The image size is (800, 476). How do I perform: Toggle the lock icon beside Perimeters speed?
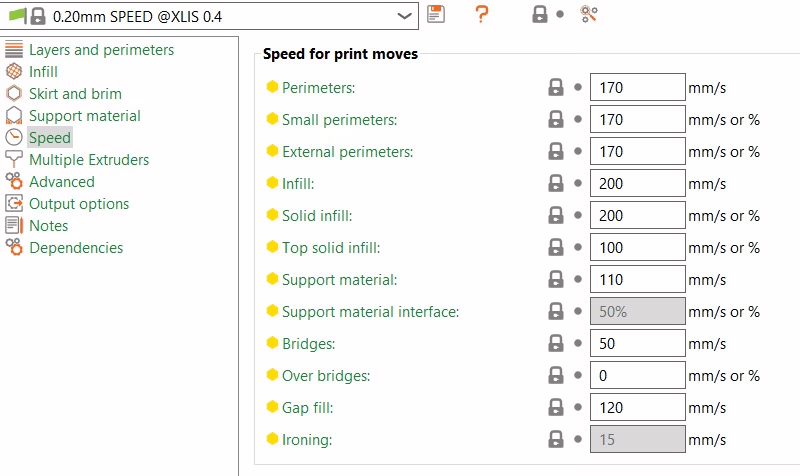pyautogui.click(x=555, y=88)
